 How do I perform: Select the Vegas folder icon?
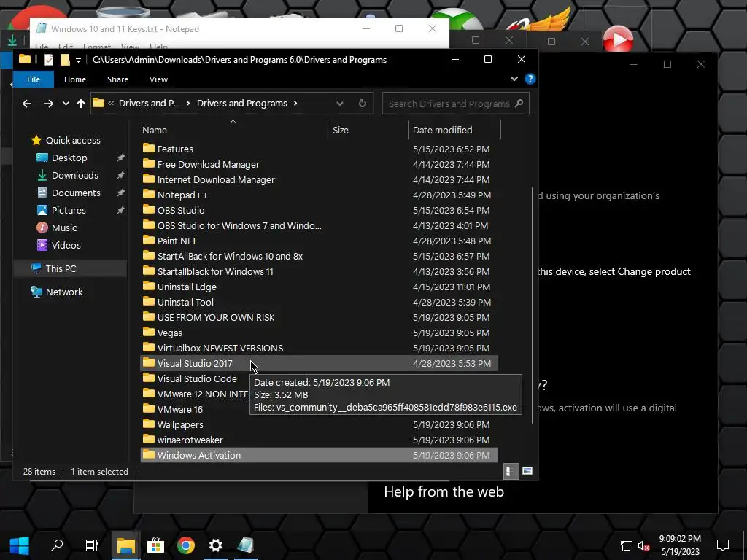click(149, 332)
